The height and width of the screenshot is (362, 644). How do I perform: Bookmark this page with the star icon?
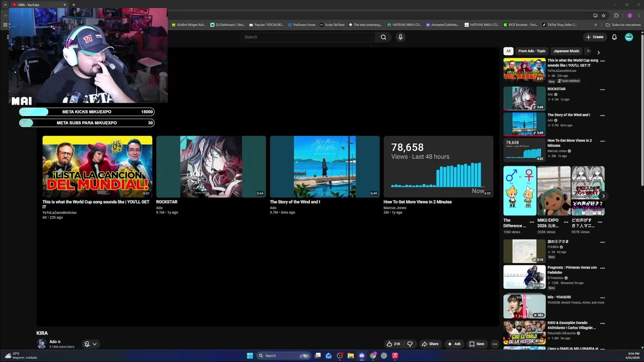(603, 16)
